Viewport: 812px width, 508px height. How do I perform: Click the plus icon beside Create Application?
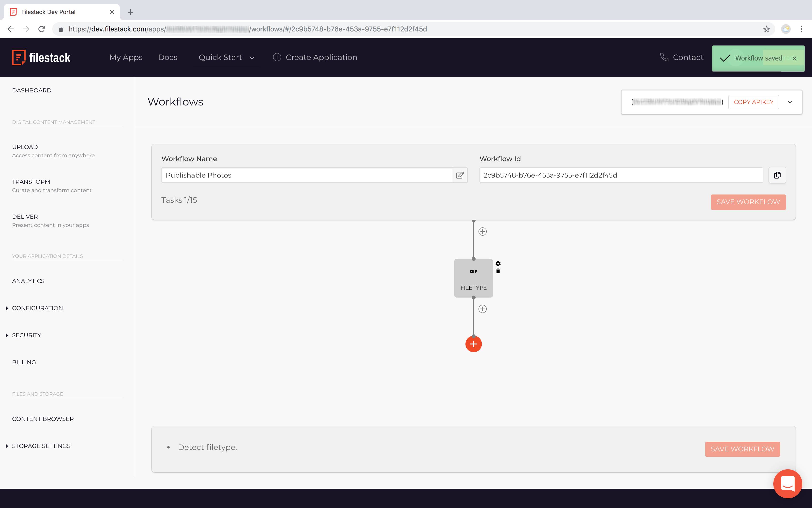[277, 57]
